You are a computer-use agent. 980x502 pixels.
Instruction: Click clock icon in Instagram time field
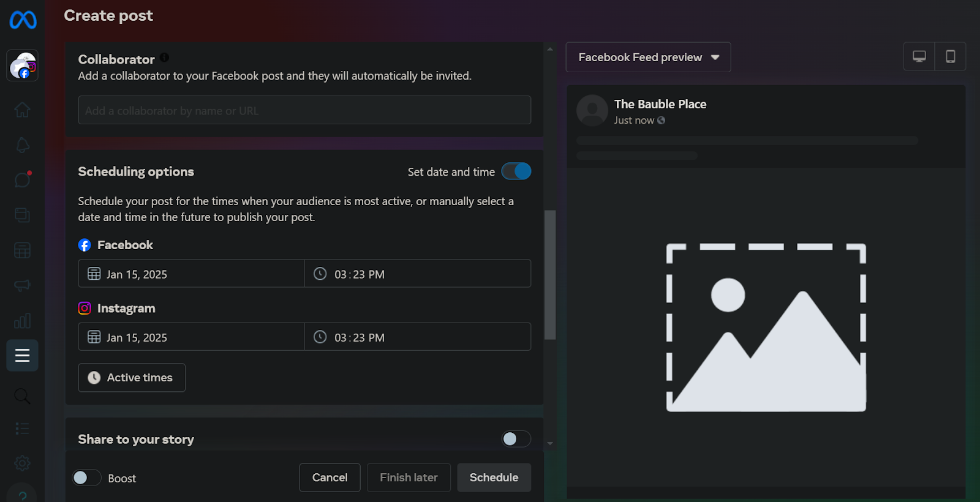(320, 337)
